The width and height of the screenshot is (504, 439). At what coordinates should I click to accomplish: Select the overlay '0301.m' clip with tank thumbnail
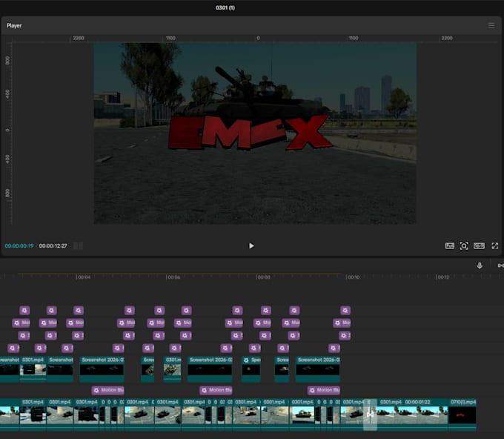point(172,369)
